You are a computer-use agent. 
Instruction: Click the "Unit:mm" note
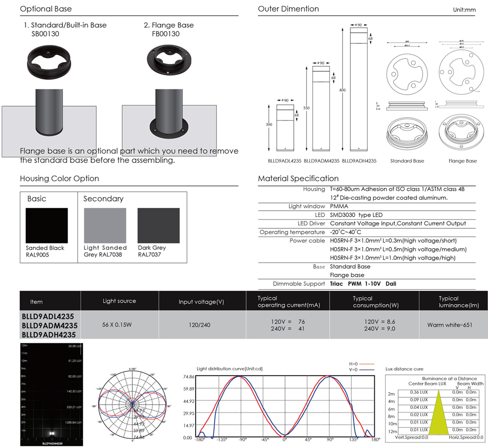464,10
